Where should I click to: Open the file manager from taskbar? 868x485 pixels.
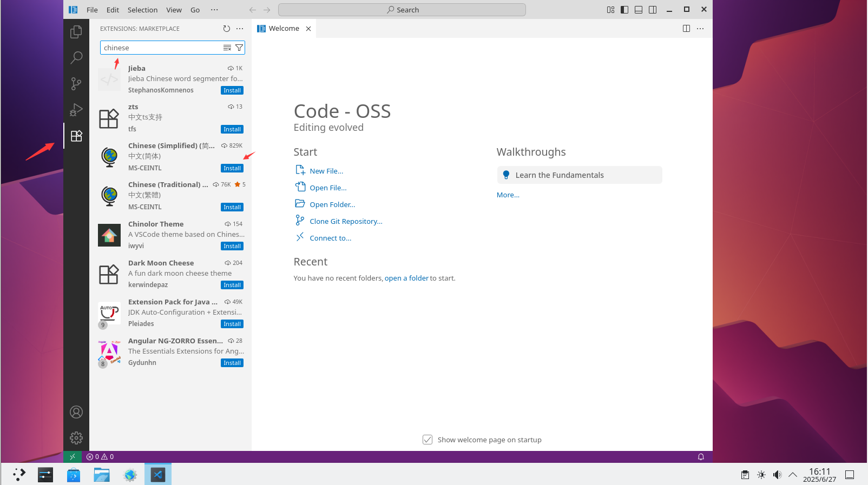click(102, 475)
